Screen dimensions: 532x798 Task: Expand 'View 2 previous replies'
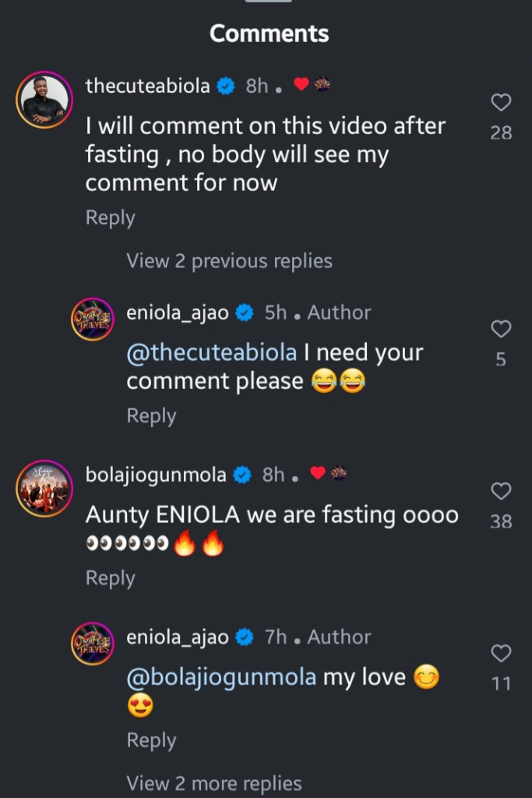point(229,261)
